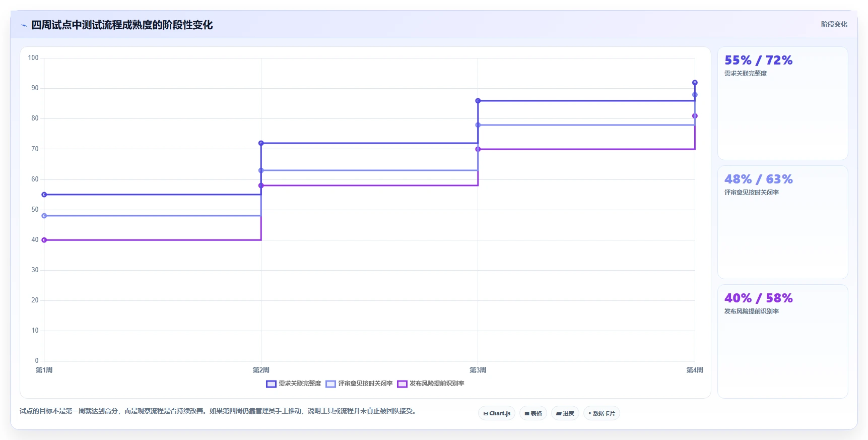The height and width of the screenshot is (440, 868).
Task: Click the 40% / 58% card value
Action: tap(758, 298)
